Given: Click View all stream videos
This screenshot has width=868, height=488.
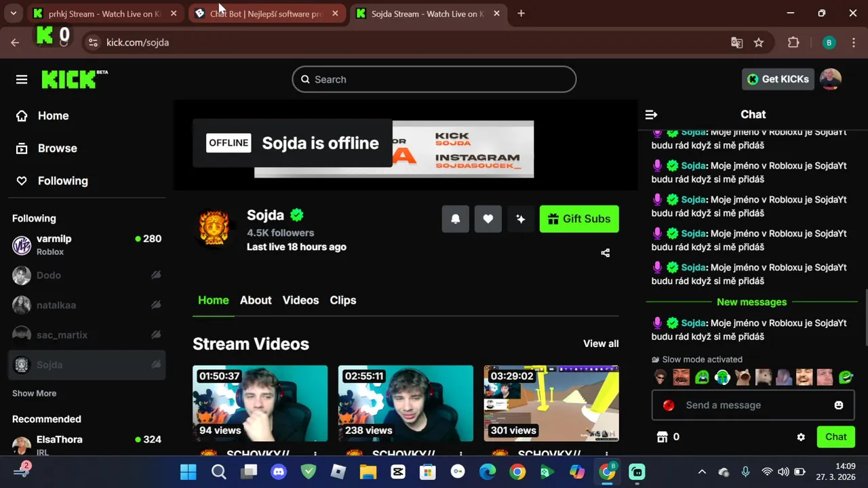Looking at the screenshot, I should click(x=601, y=344).
